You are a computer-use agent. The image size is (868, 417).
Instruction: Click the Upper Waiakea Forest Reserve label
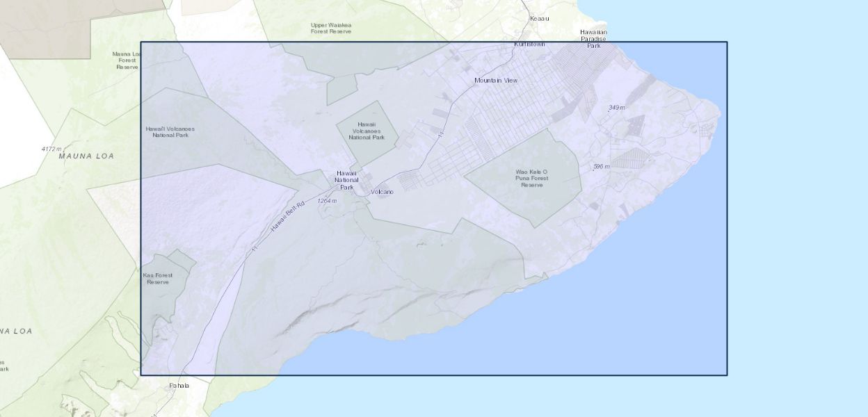331,28
